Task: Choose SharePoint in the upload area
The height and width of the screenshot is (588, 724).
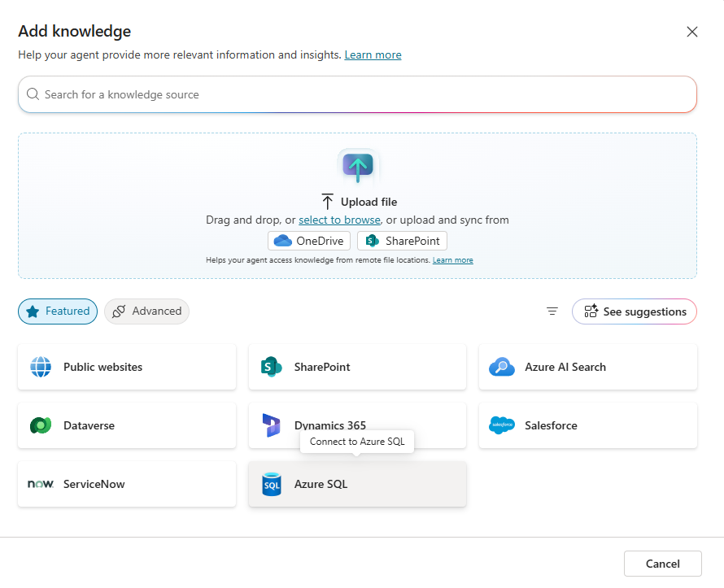Action: 402,241
